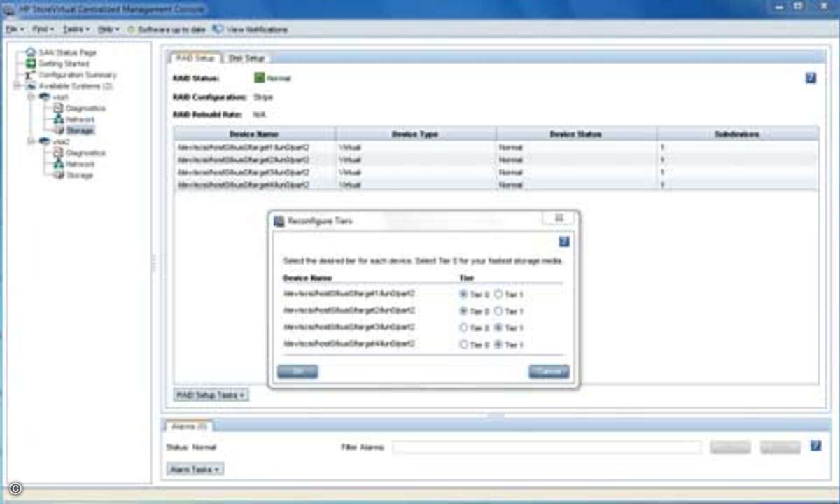Select target3 device row in RAID table

(496, 172)
